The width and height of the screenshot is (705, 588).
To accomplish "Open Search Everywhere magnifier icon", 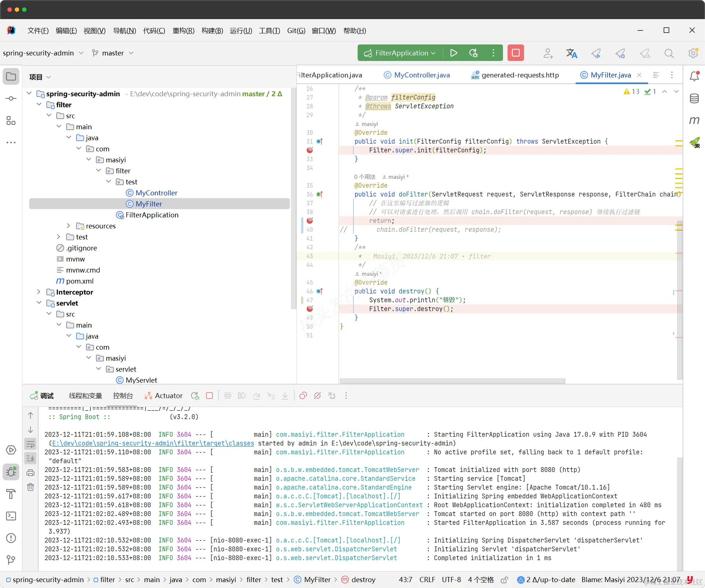I will (x=669, y=53).
